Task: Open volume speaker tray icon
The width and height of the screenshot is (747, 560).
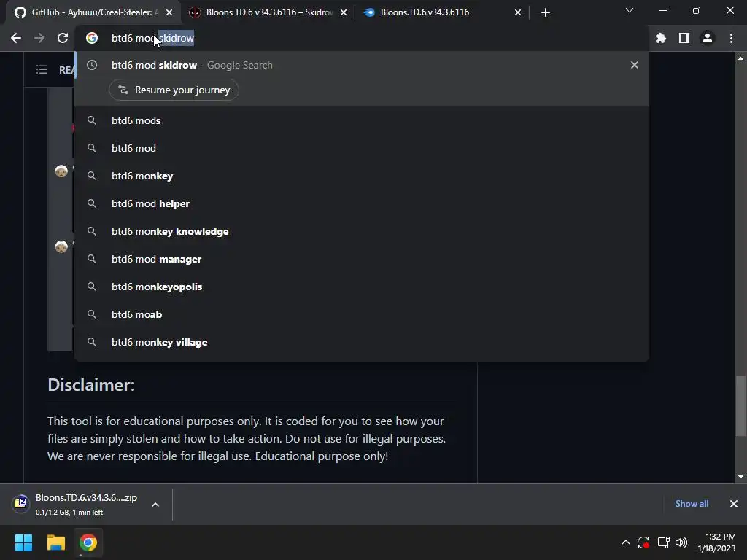Action: 681,542
